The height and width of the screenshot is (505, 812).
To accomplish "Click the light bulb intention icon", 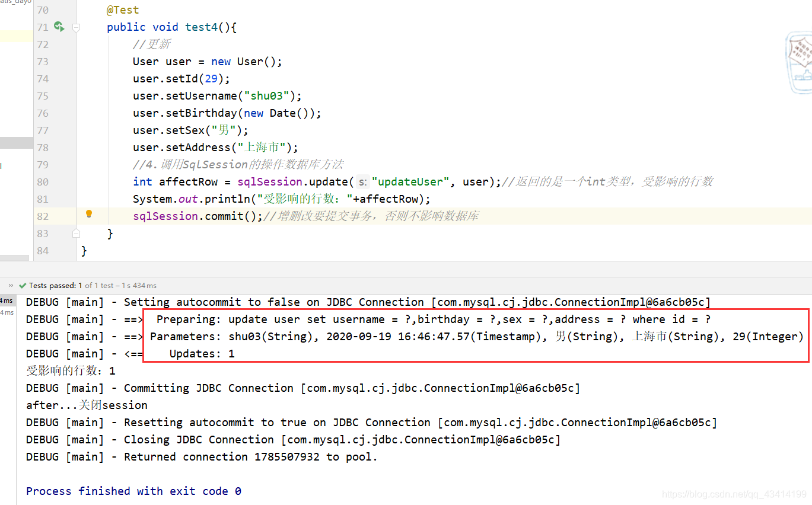I will [89, 215].
